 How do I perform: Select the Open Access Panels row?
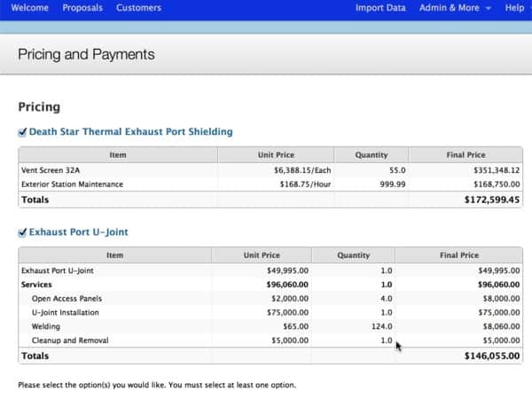pos(270,299)
